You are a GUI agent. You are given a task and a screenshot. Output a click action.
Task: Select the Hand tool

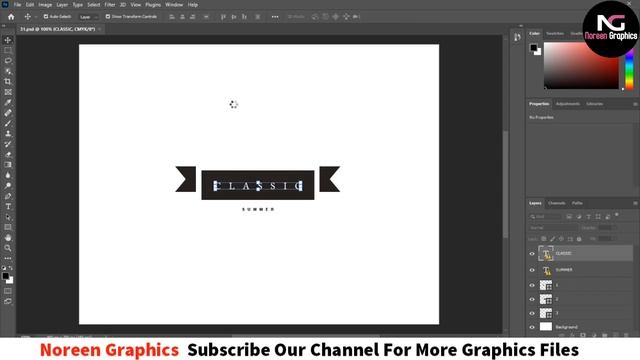point(8,238)
